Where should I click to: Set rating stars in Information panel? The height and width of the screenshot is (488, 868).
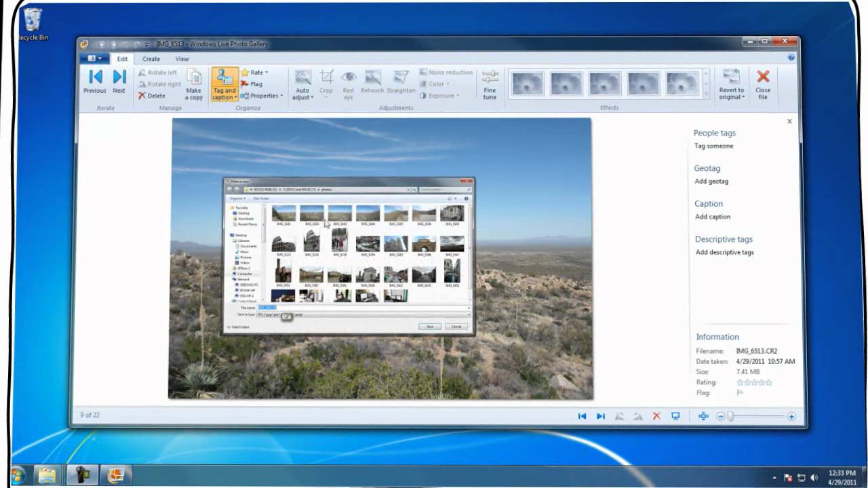754,383
